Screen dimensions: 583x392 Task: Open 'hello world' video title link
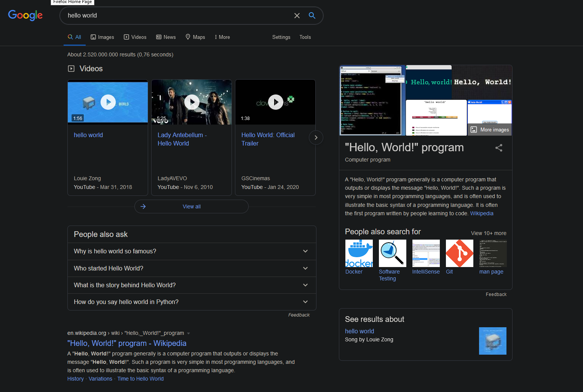[88, 135]
